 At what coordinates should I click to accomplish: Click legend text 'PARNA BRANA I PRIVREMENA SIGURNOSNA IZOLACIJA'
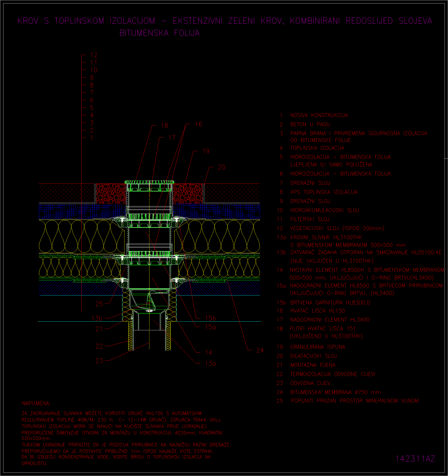point(359,133)
